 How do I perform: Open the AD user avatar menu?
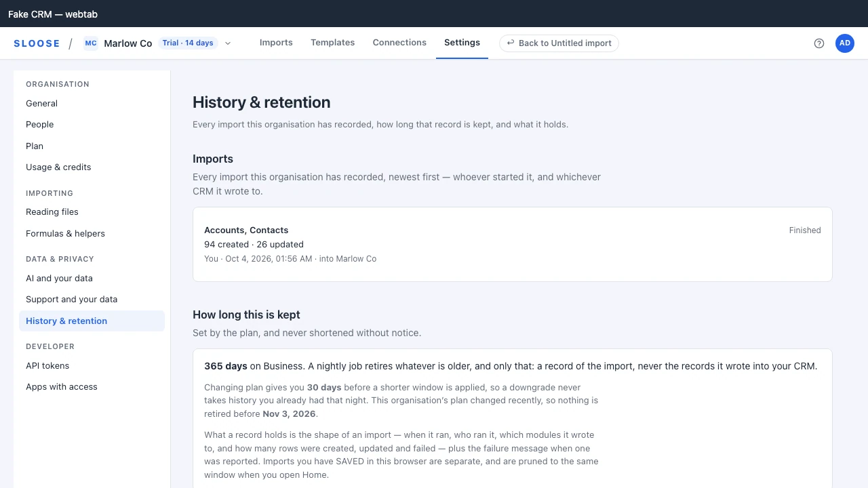[845, 43]
